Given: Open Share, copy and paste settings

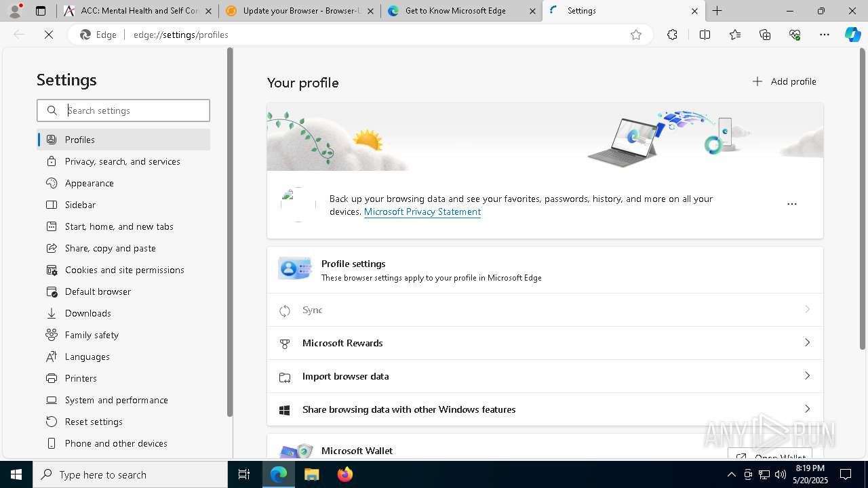Looking at the screenshot, I should 123,248.
